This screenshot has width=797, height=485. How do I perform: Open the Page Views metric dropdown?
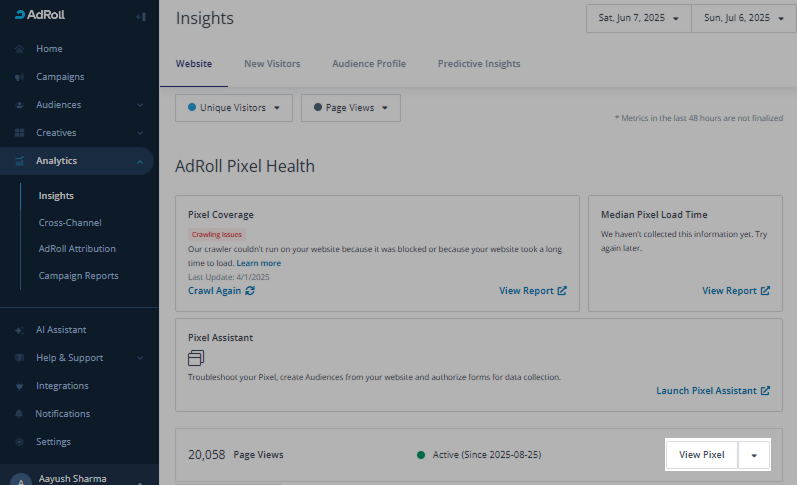350,108
